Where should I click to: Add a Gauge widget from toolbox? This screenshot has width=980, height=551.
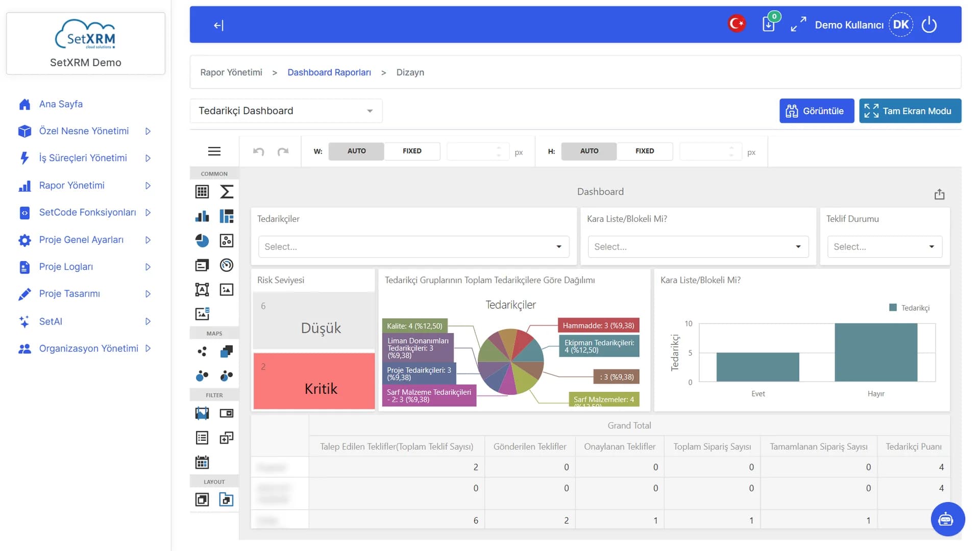click(x=227, y=265)
